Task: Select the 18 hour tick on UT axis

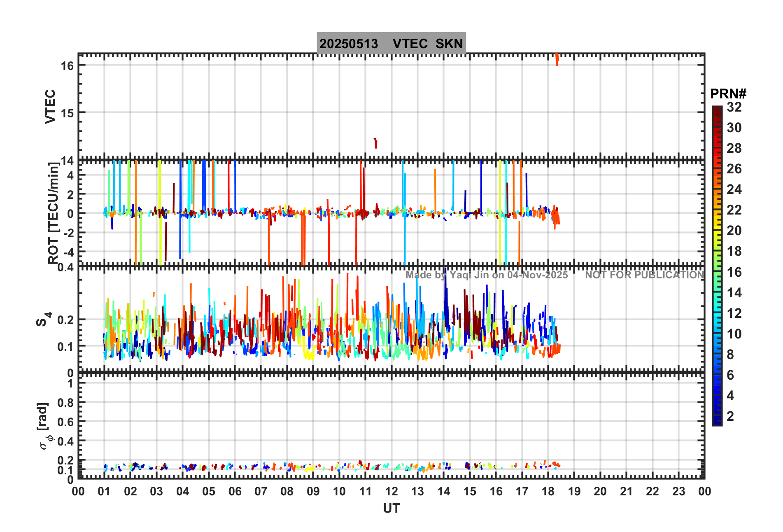Action: (x=548, y=491)
